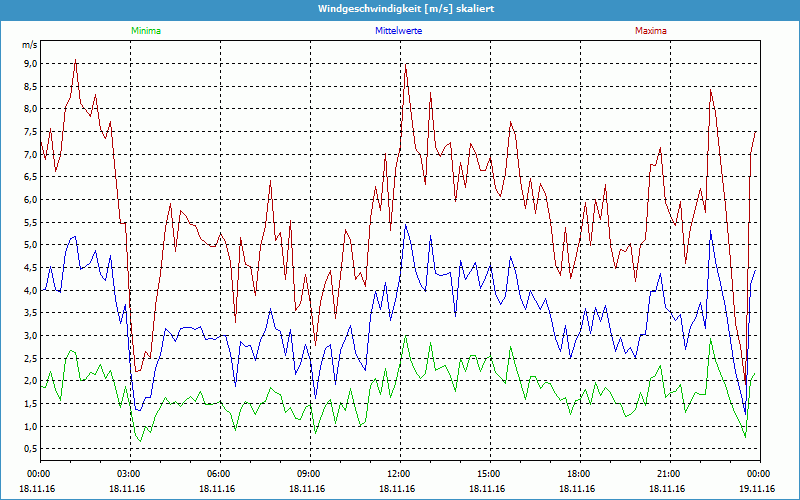The width and height of the screenshot is (800, 500).
Task: Click the '8,5' y-axis value
Action: 30,86
